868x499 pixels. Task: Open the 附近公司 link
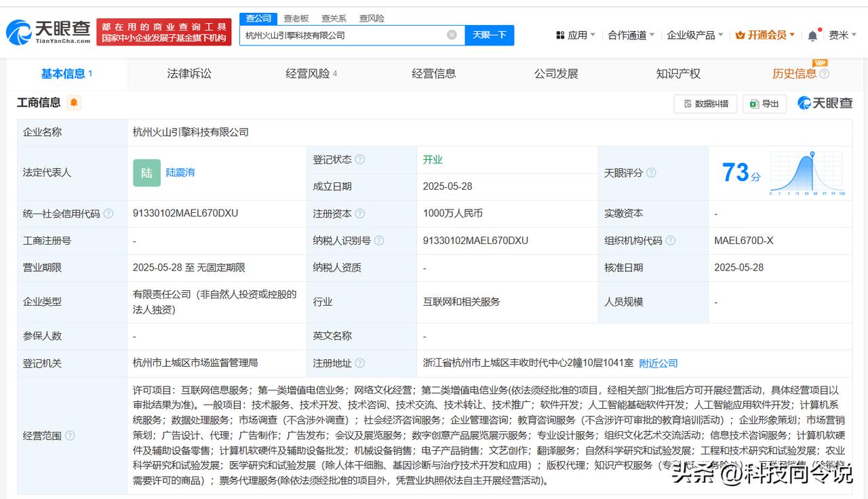pos(658,363)
